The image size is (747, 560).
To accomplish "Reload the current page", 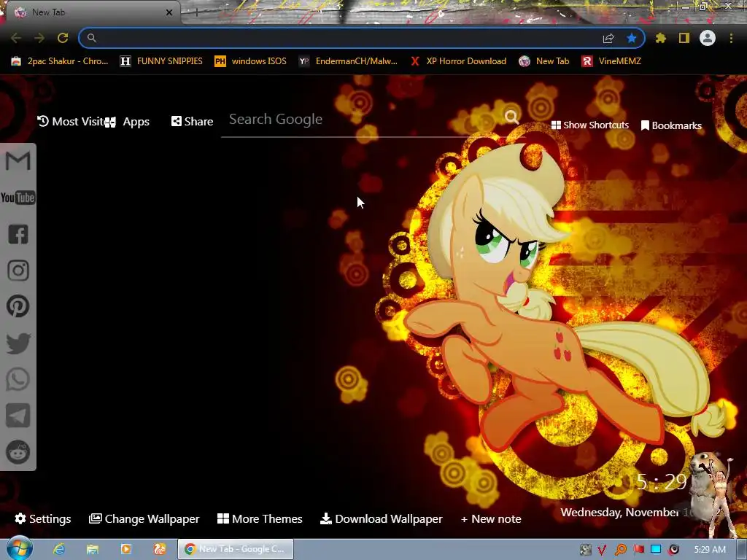I will tap(63, 38).
